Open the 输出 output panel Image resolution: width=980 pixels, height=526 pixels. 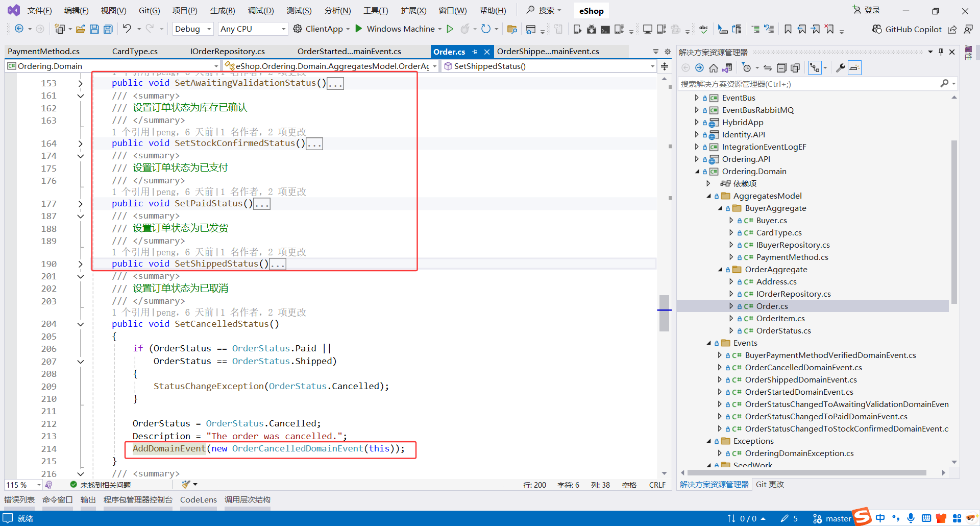coord(88,500)
